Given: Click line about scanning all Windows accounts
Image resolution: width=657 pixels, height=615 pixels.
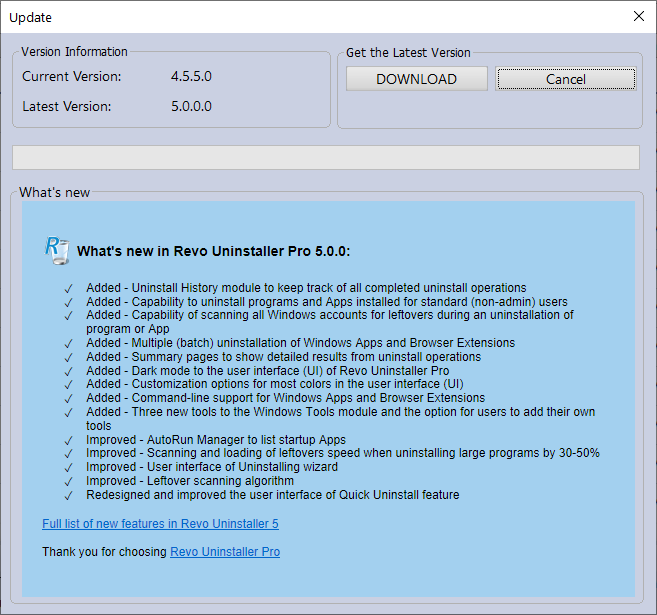Looking at the screenshot, I should click(x=330, y=322).
